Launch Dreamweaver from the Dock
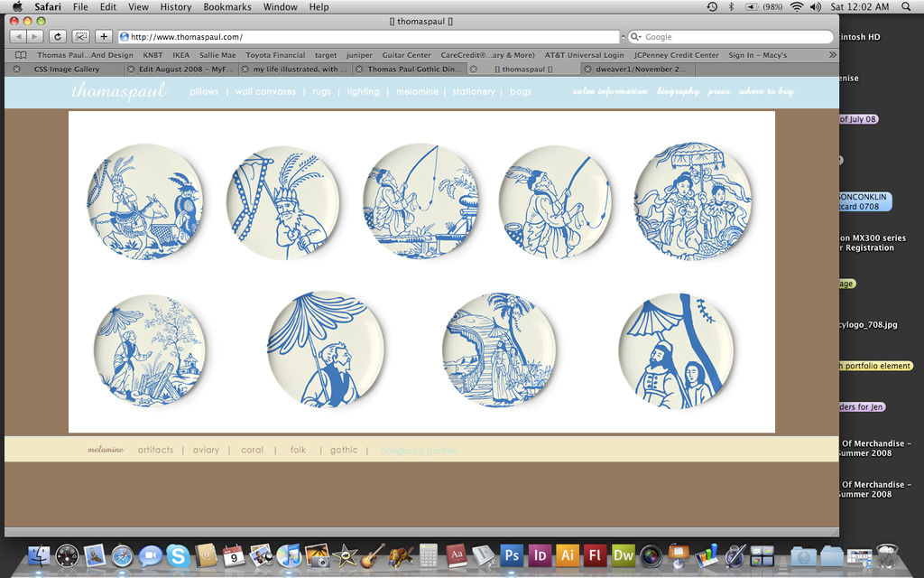The image size is (924, 578). (x=623, y=556)
